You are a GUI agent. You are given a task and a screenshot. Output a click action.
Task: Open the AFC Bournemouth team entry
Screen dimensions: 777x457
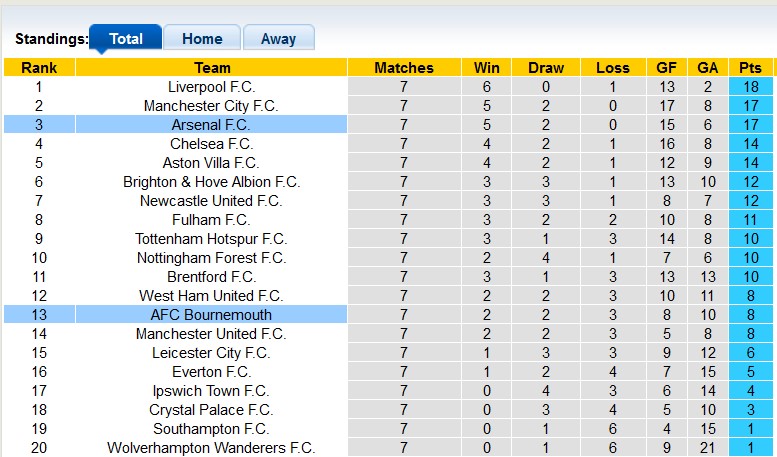(x=211, y=315)
